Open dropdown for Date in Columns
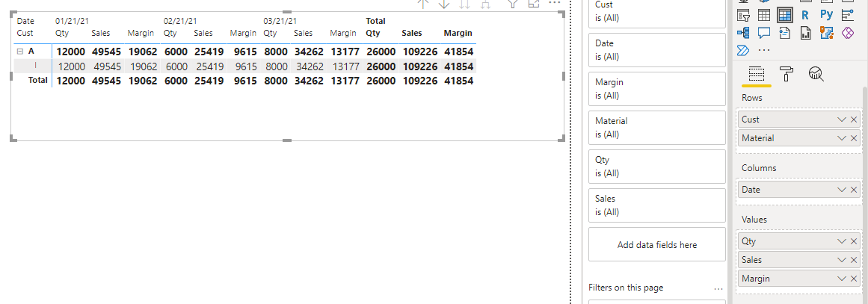The image size is (868, 304). click(842, 190)
